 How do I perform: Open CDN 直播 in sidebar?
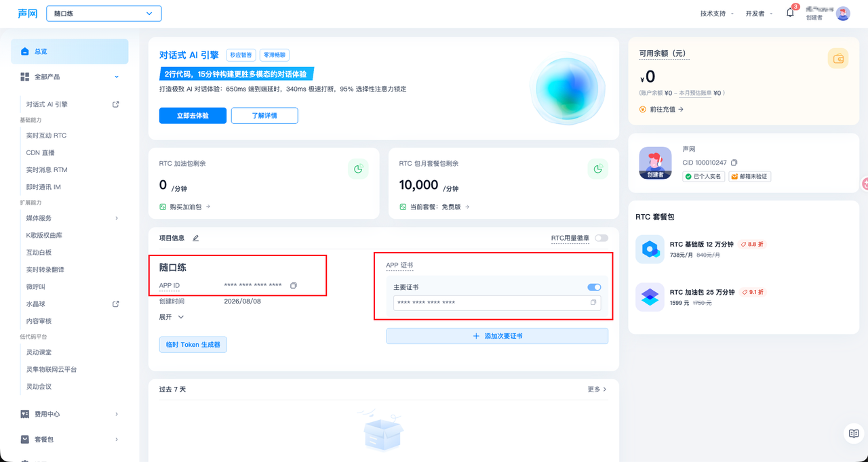pyautogui.click(x=41, y=153)
